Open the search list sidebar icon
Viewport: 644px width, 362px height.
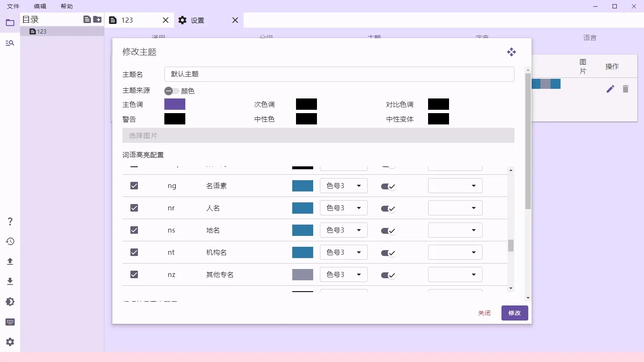pyautogui.click(x=10, y=43)
